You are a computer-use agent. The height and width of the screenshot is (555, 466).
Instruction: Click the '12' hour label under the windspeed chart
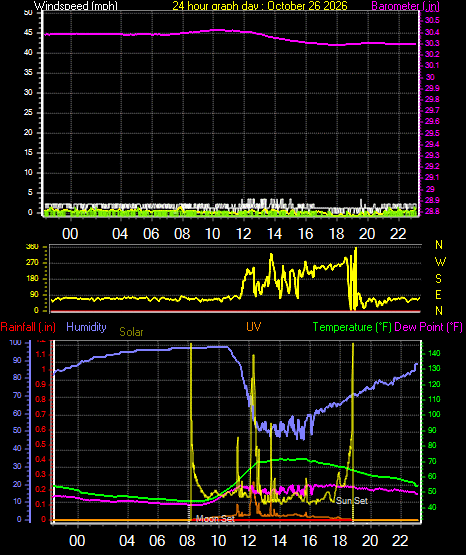[244, 234]
